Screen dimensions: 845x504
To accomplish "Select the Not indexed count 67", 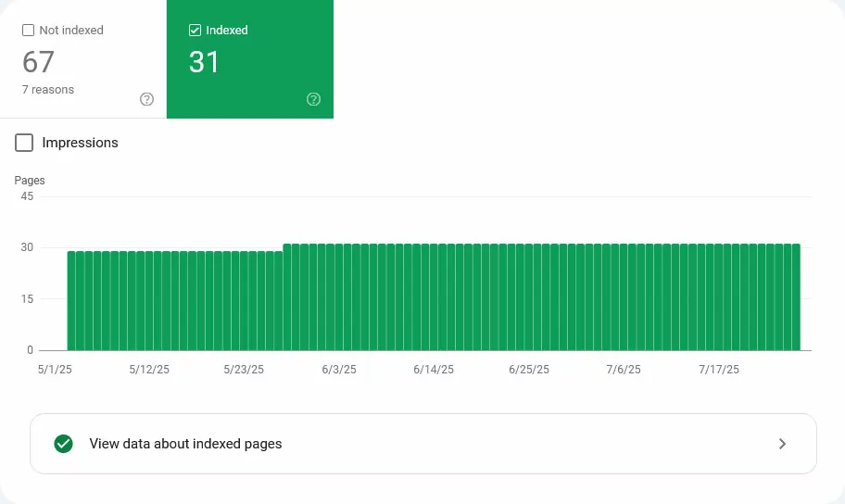I will click(38, 62).
